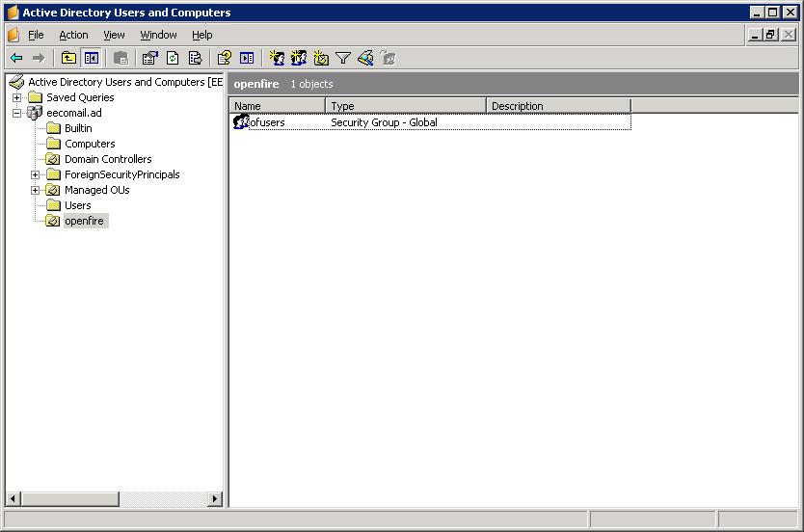804x532 pixels.
Task: Create a new group in container
Action: click(x=299, y=58)
